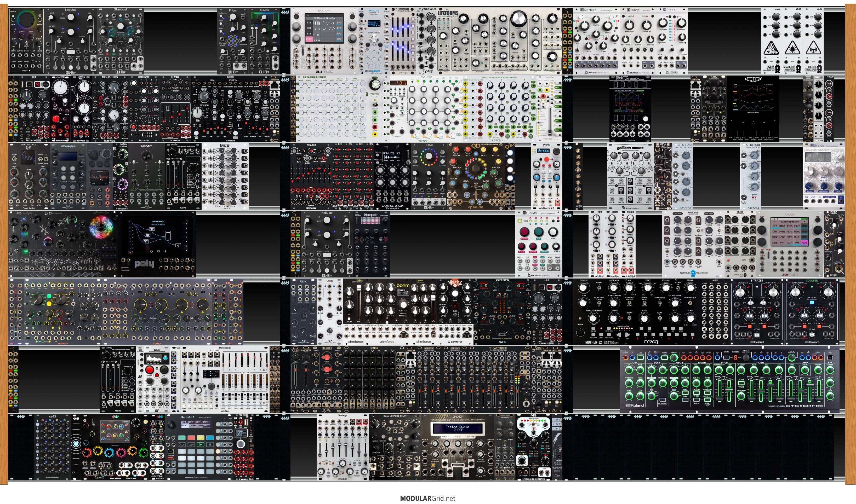Select the Rample module
Viewport: 856px width, 504px height.
[x=371, y=244]
